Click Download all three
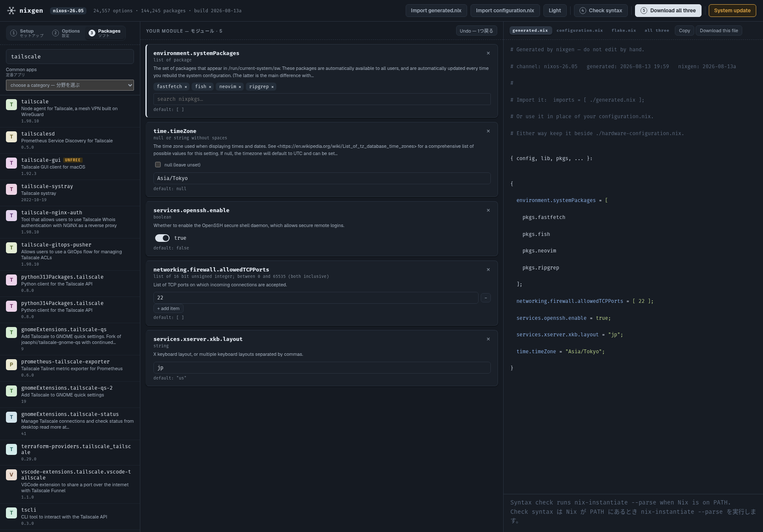This screenshot has width=763, height=532. 668,11
